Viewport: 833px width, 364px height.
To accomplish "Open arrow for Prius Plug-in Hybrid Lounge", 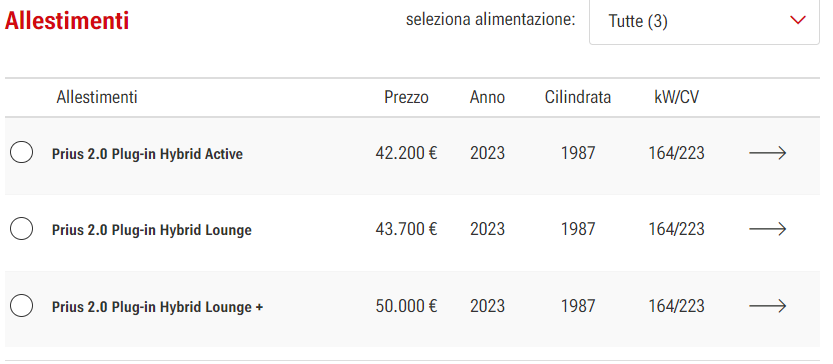I will (x=768, y=230).
